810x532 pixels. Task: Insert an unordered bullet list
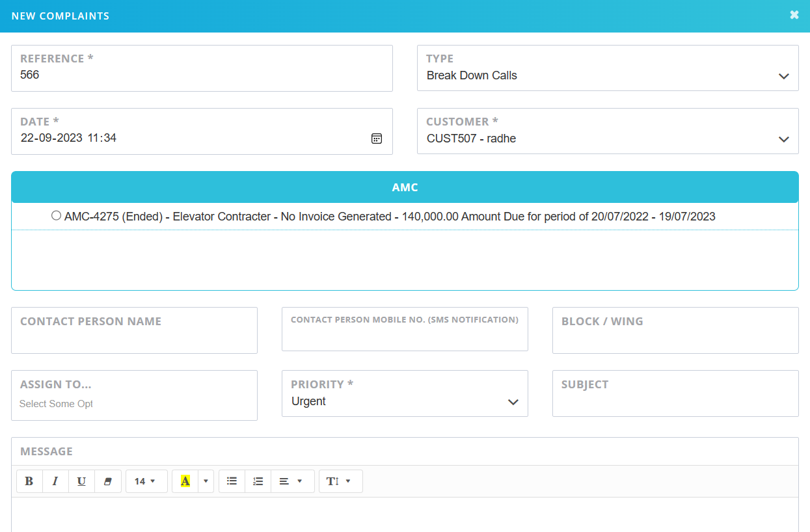tap(232, 481)
